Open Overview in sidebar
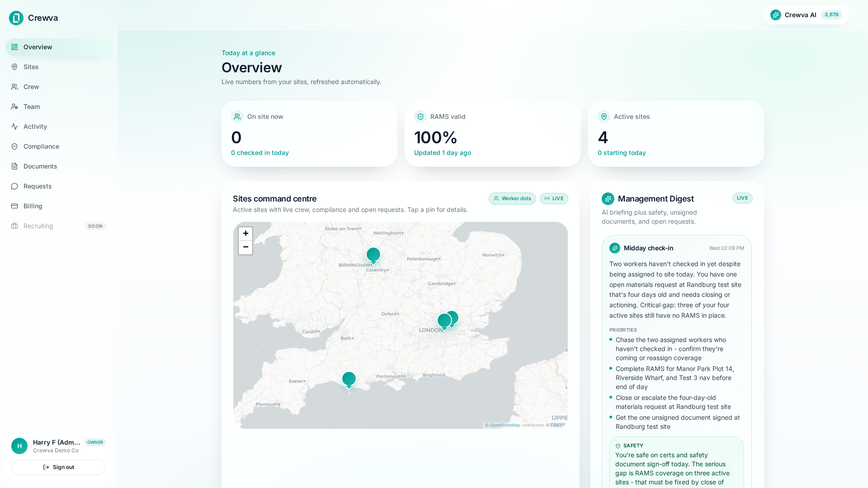 (x=58, y=47)
